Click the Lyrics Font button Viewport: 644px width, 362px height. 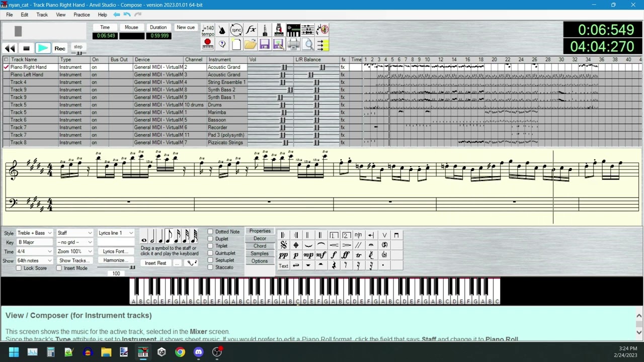[116, 251]
